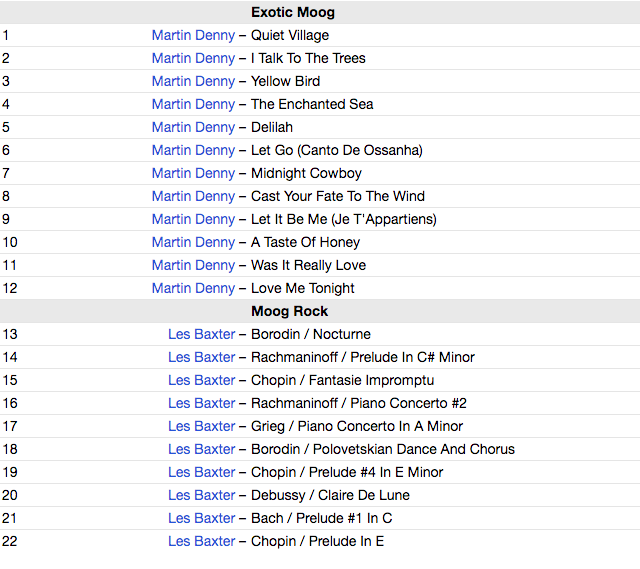Click Martin Denny link for Love Me Tonight
The width and height of the screenshot is (640, 569).
point(193,288)
